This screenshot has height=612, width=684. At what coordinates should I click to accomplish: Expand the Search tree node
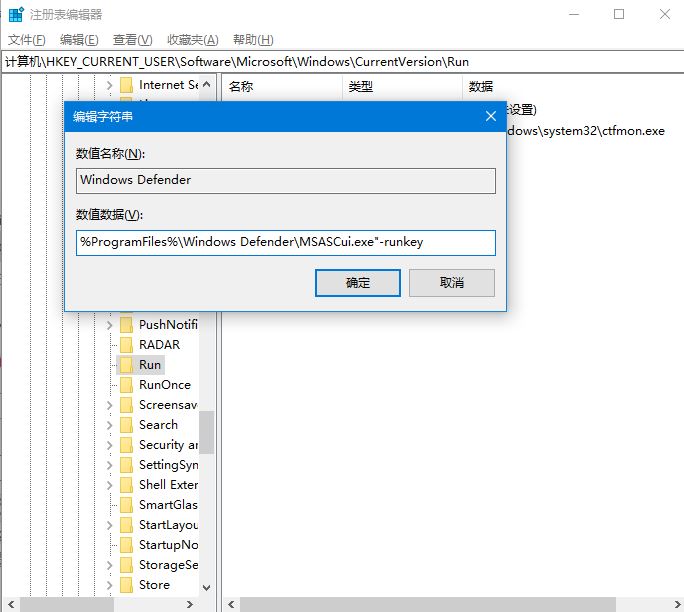click(x=109, y=425)
